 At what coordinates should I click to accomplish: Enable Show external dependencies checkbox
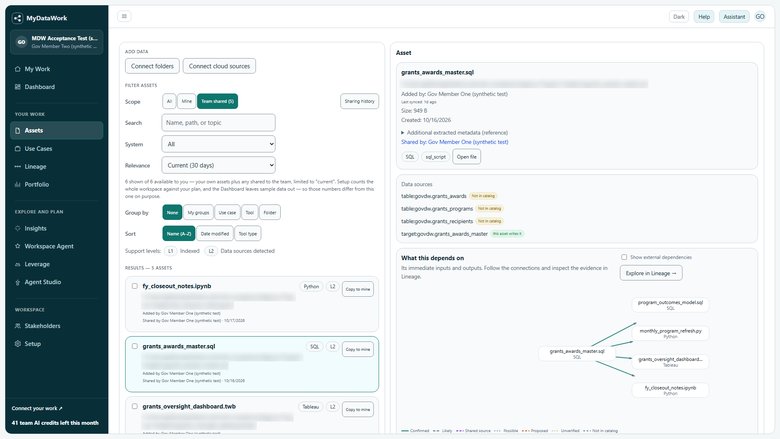point(624,257)
